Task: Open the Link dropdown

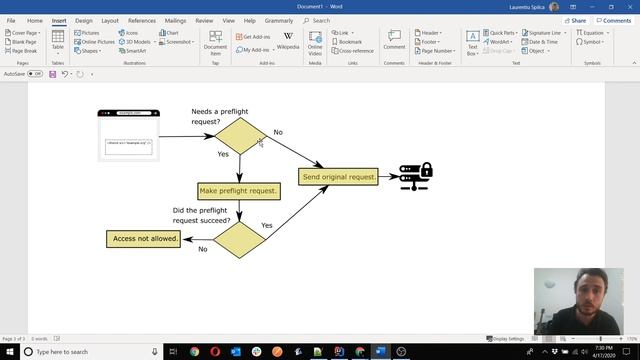Action: 353,33
